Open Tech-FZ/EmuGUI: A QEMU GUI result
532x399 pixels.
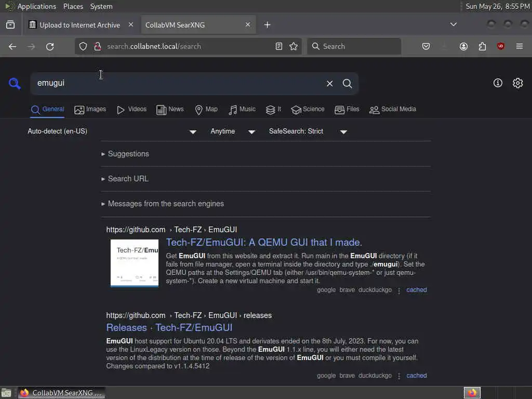click(x=264, y=242)
